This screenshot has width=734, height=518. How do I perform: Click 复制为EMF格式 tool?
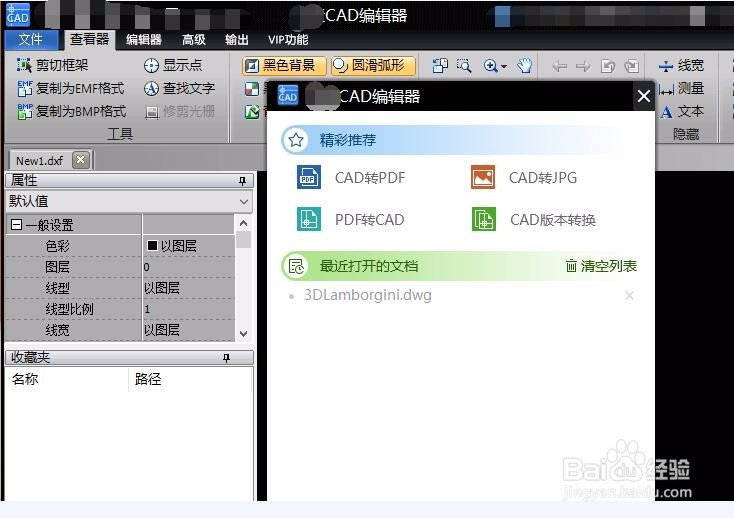71,88
